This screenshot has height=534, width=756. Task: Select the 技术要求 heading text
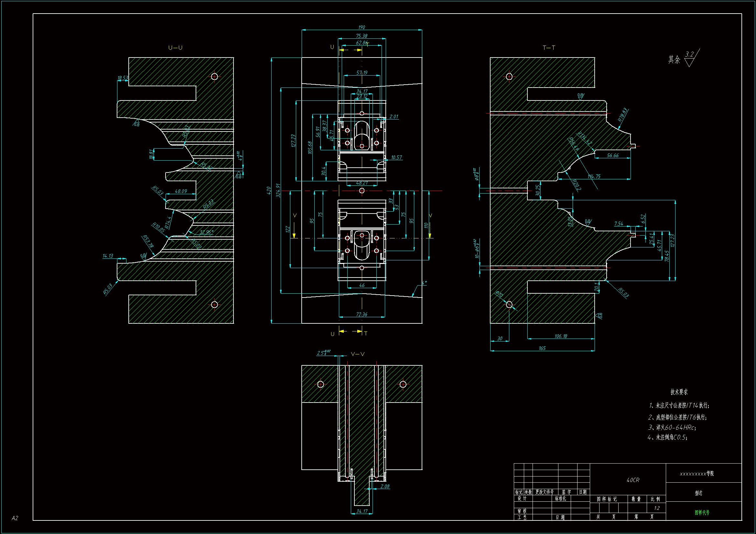pyautogui.click(x=679, y=392)
